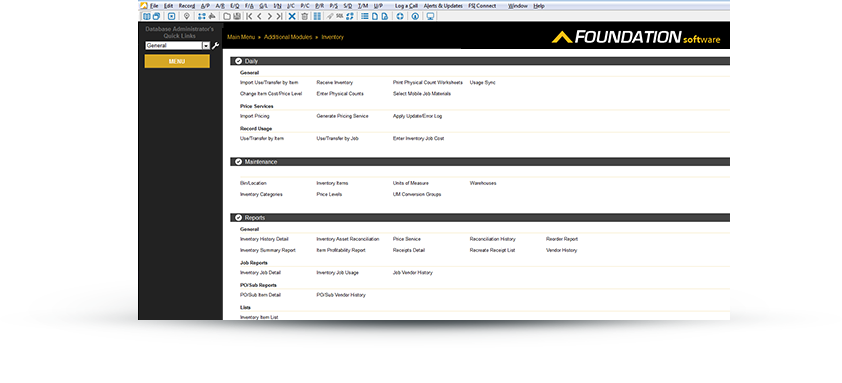Click the yellow MENU button
The height and width of the screenshot is (383, 842).
click(177, 61)
